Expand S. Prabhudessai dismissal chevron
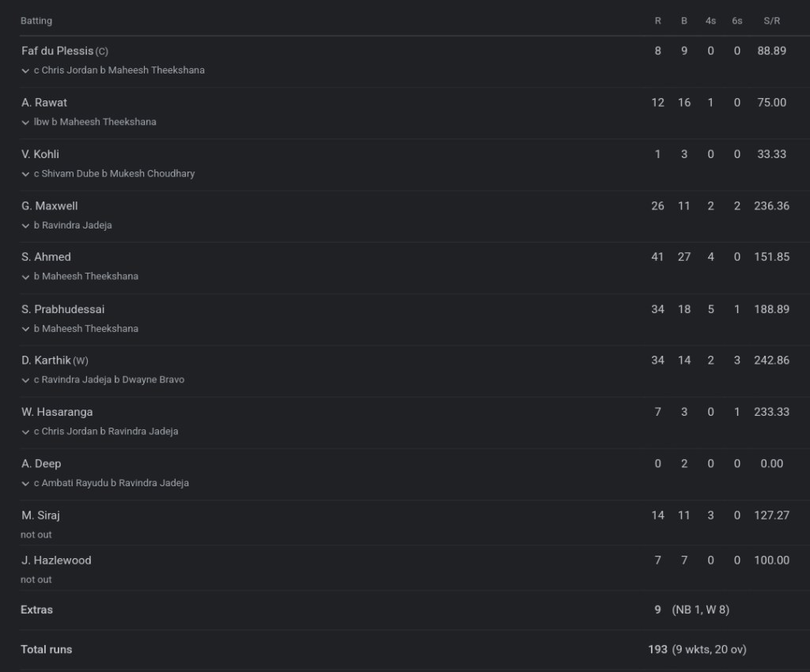 coord(26,329)
